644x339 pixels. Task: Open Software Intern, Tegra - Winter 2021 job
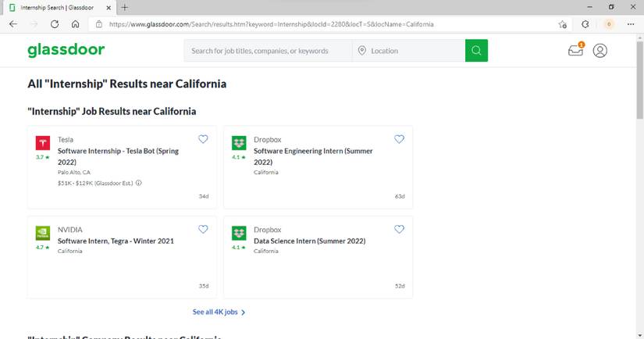click(116, 241)
